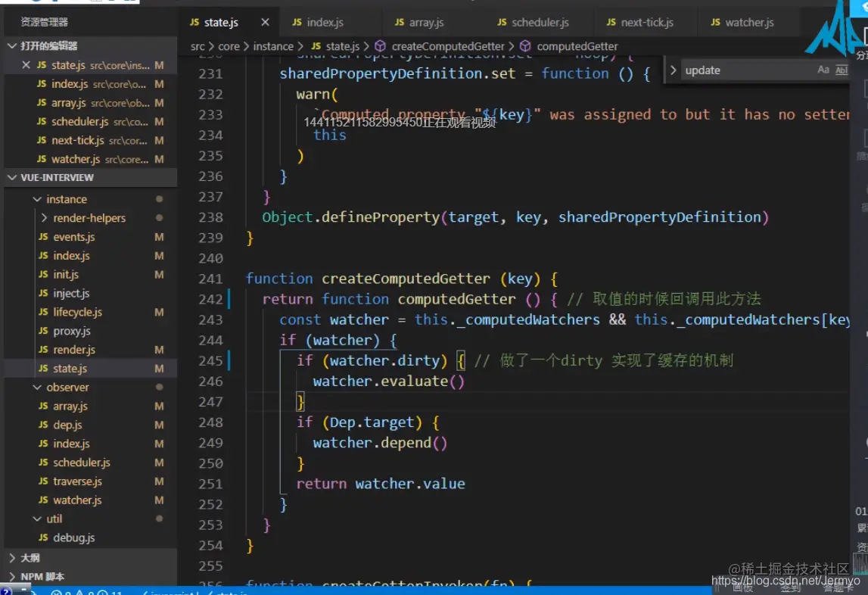Open proxy.js file

tap(90, 331)
